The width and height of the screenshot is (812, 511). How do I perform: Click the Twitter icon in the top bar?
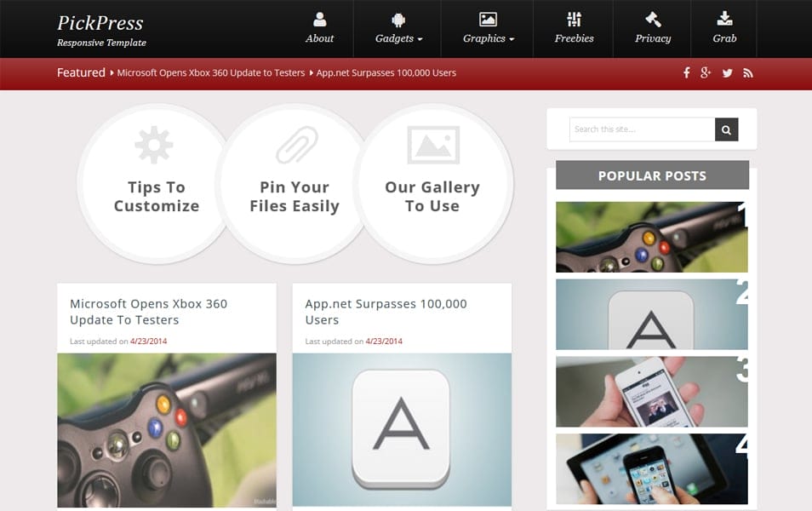(x=727, y=73)
